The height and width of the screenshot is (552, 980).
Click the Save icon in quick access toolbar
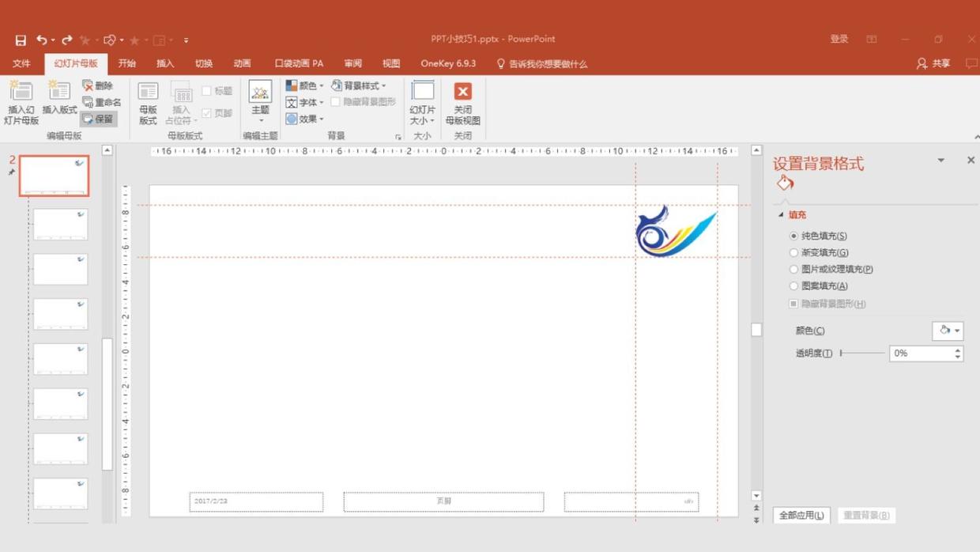click(x=21, y=40)
